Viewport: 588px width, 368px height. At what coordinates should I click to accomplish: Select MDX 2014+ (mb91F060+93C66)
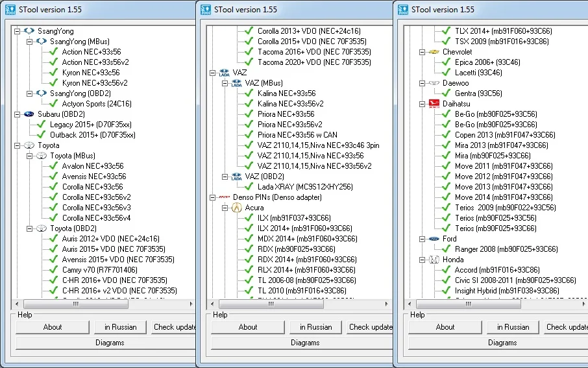click(308, 239)
